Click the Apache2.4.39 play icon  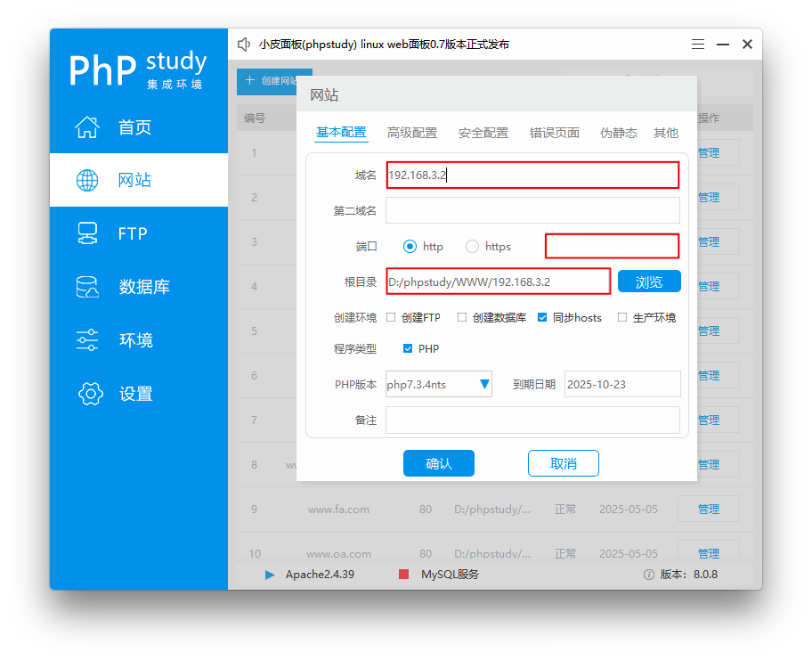point(269,575)
